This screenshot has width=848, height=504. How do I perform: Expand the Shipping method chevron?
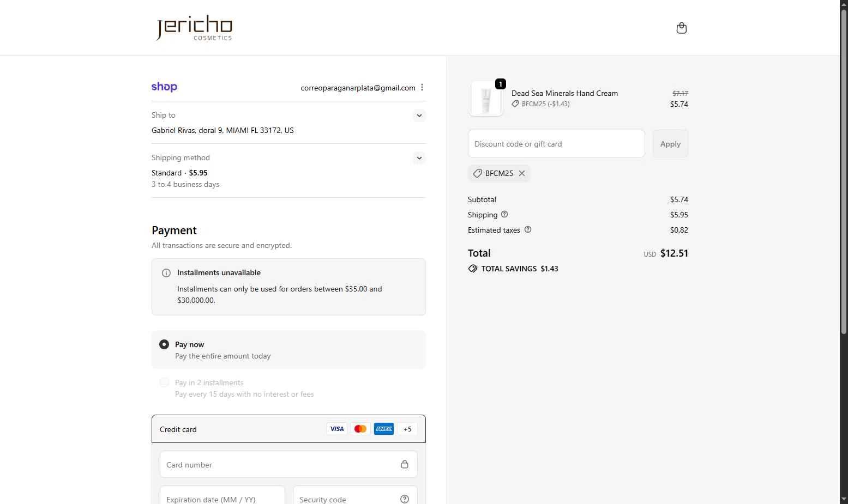tap(419, 158)
